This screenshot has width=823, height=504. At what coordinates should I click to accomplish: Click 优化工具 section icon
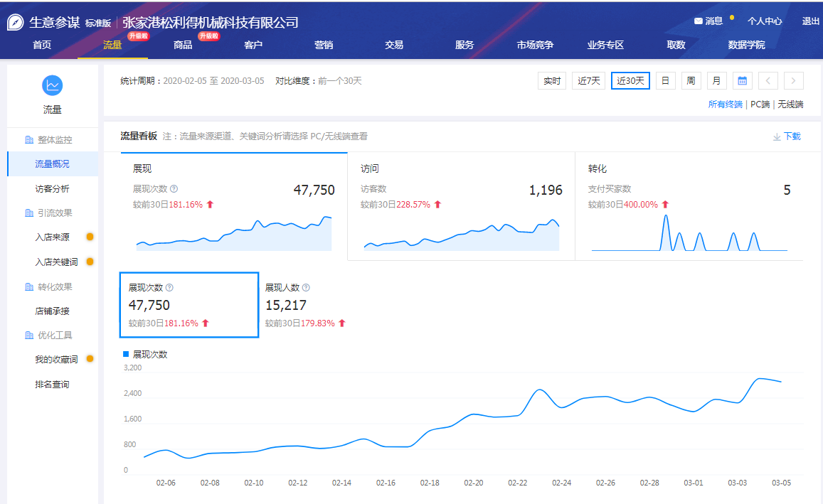tap(29, 335)
